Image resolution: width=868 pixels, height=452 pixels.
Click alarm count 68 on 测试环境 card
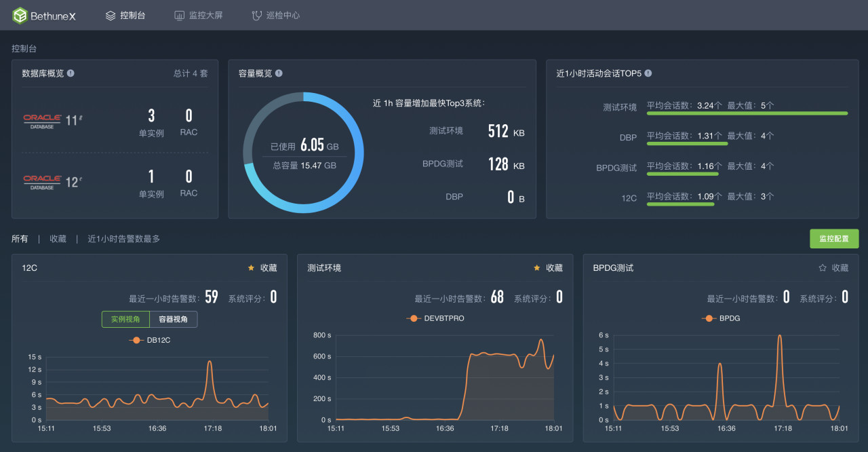coord(497,297)
